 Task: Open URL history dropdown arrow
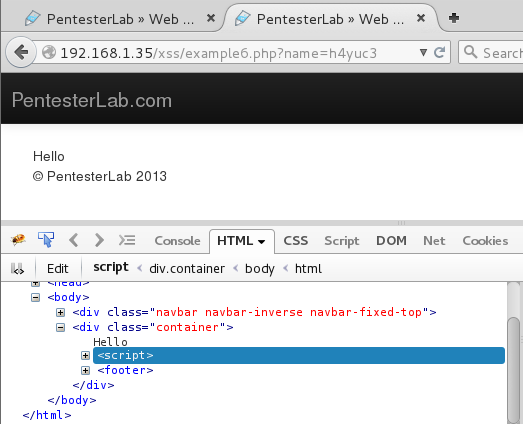pyautogui.click(x=423, y=52)
